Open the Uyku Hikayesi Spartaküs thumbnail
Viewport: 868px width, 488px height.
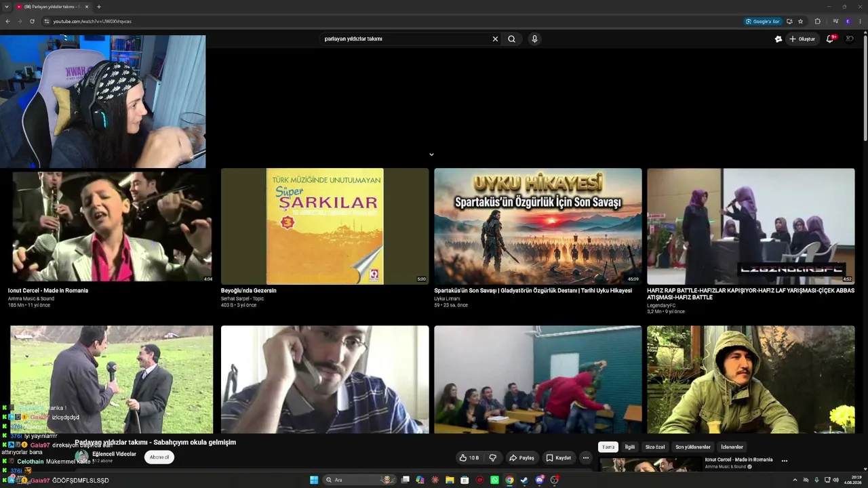[x=538, y=226]
